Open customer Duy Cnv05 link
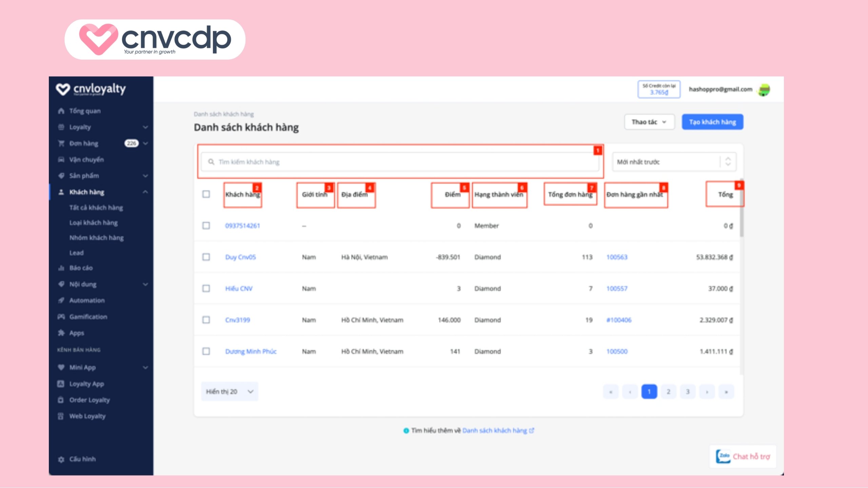 click(240, 257)
